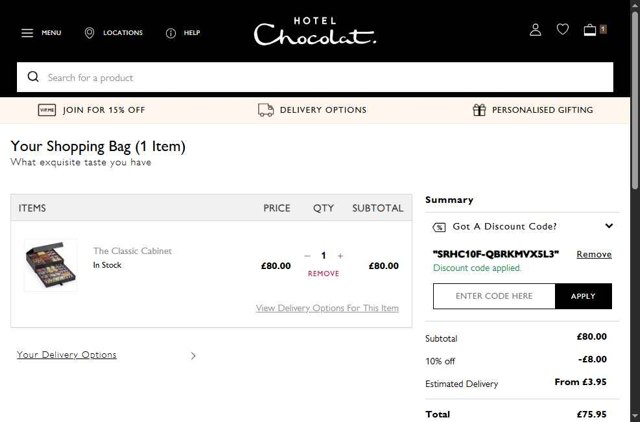Open The Classic Cabinet product title

tap(132, 251)
